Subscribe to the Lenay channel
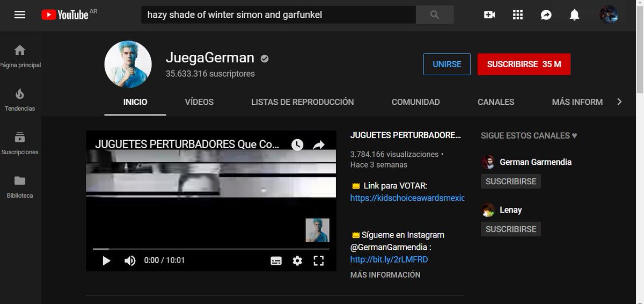Image resolution: width=644 pixels, height=304 pixels. 511,229
